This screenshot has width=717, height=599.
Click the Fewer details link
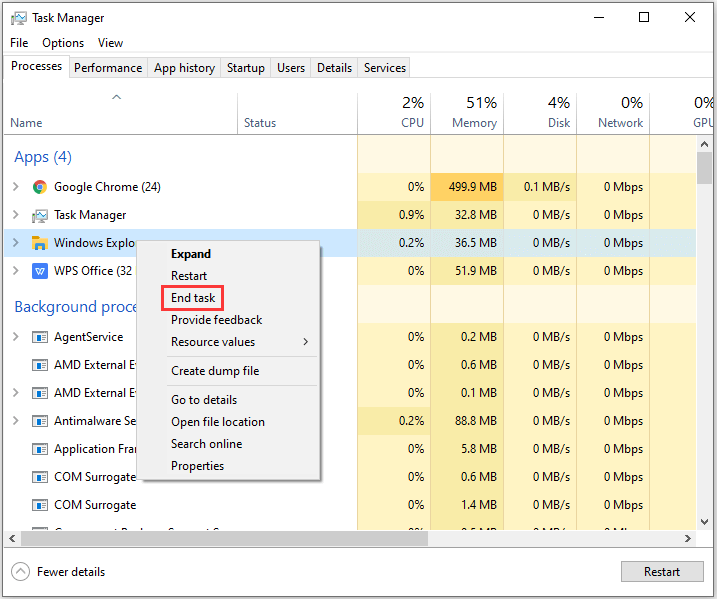point(71,572)
